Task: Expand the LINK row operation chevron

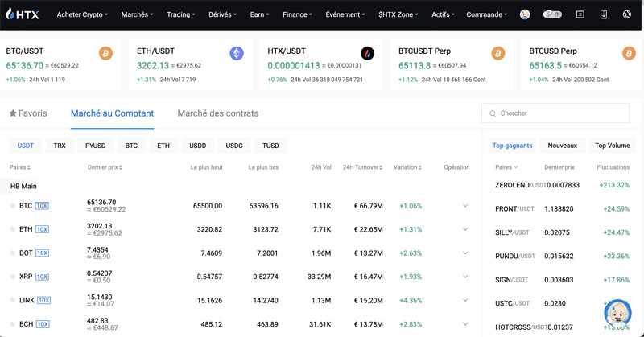Action: click(x=465, y=300)
